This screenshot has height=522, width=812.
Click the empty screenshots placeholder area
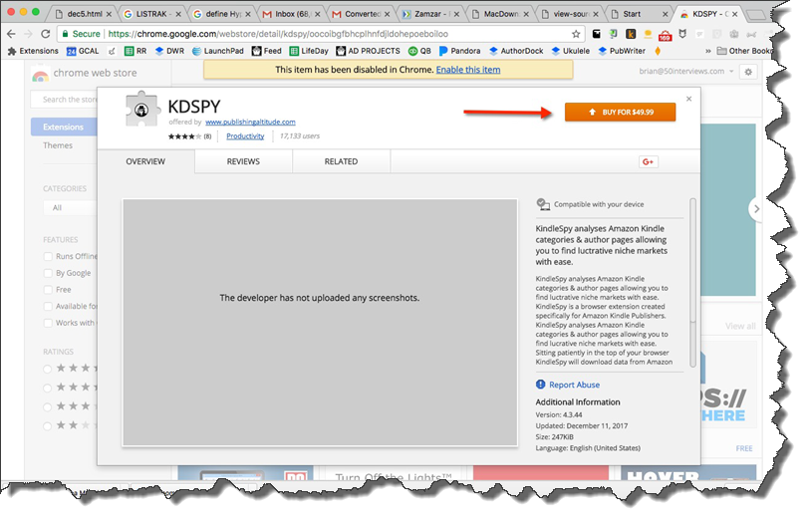pyautogui.click(x=320, y=323)
